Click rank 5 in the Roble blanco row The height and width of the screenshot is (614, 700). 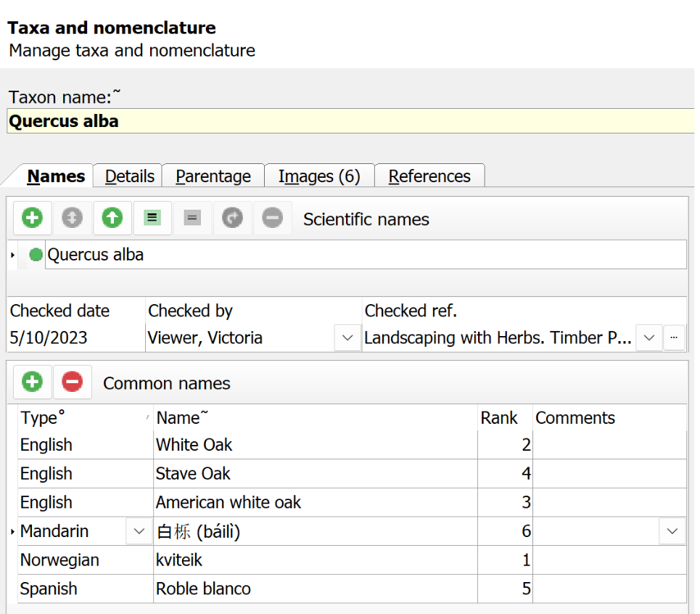click(x=505, y=589)
